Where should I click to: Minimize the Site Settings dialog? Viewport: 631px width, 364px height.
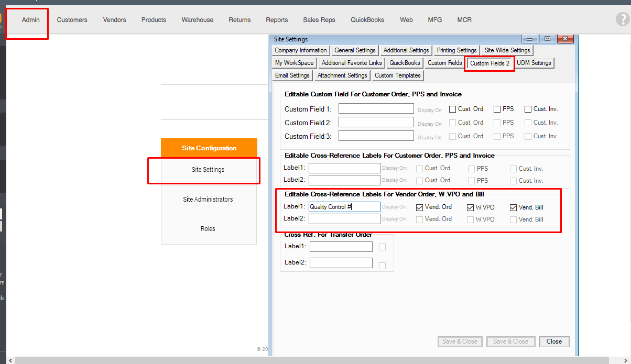(x=530, y=39)
